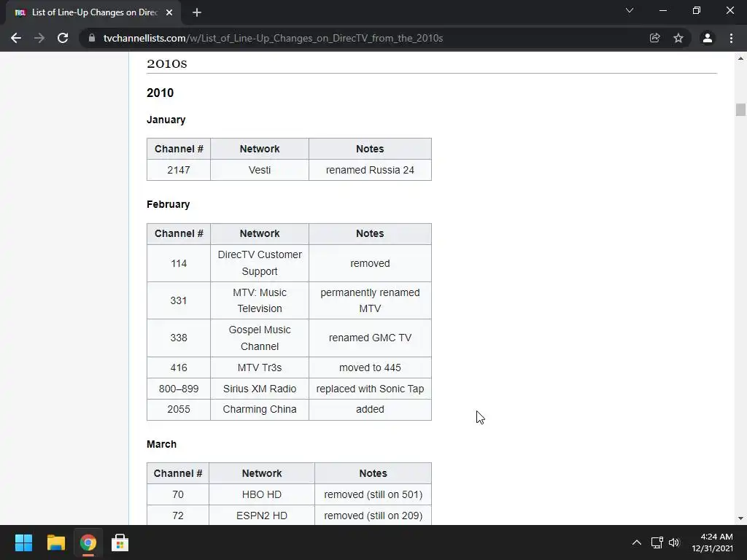The width and height of the screenshot is (747, 560).
Task: Click the forward navigation arrow
Action: [39, 38]
